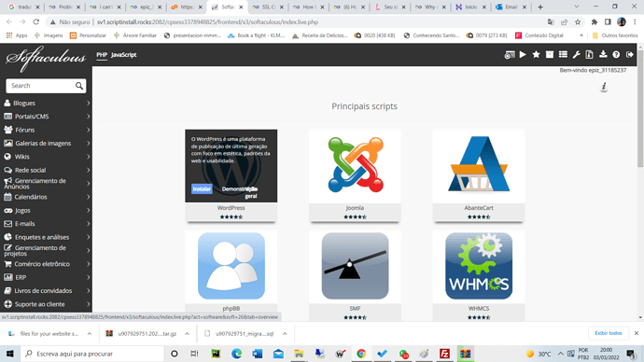The height and width of the screenshot is (362, 644).
Task: Click the logout arrow icon
Action: 630,55
